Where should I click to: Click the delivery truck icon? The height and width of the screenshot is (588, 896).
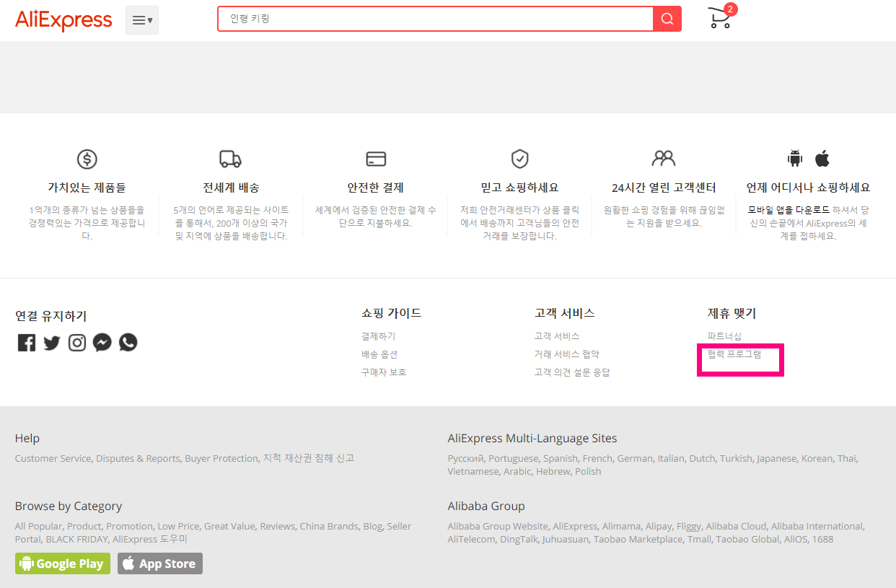pos(230,159)
